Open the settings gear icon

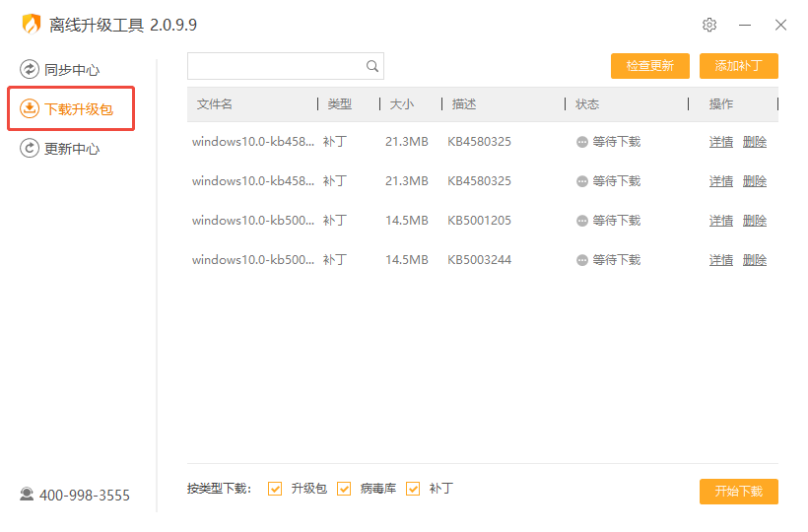point(709,25)
